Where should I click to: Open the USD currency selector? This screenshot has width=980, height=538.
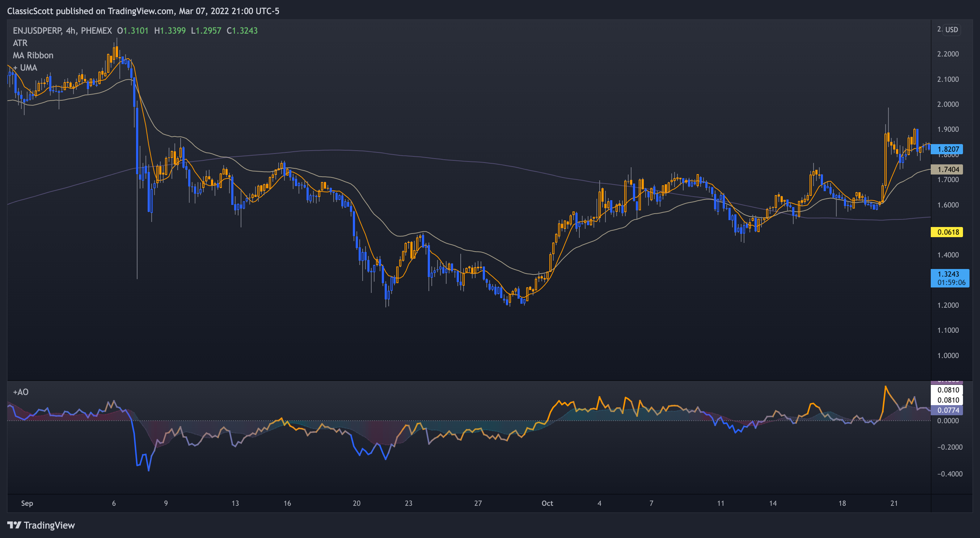pyautogui.click(x=951, y=30)
